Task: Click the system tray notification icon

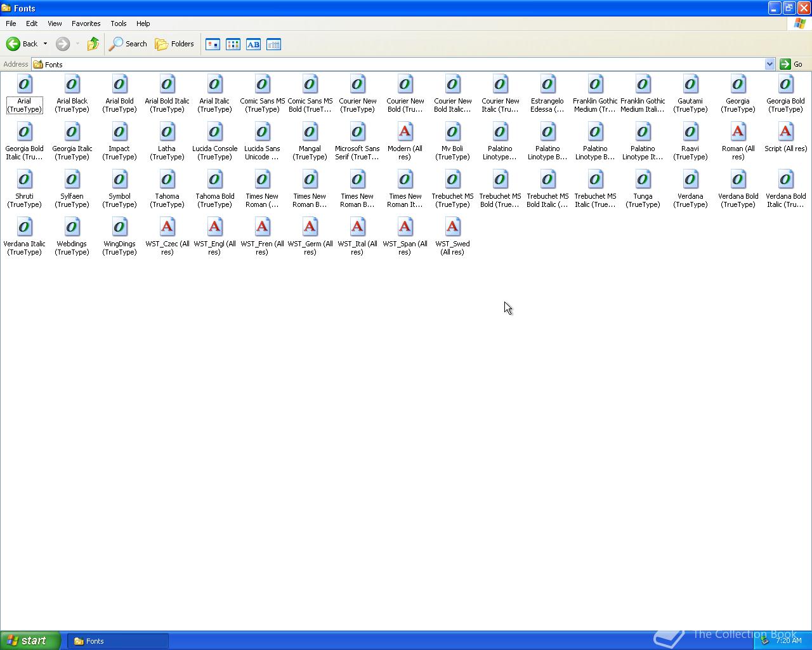Action: (764, 640)
